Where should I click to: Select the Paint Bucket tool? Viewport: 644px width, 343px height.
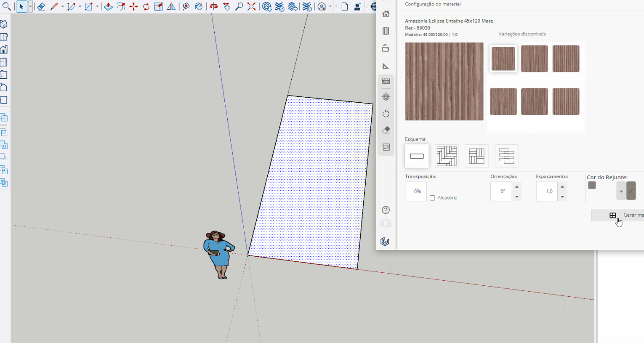[x=199, y=7]
